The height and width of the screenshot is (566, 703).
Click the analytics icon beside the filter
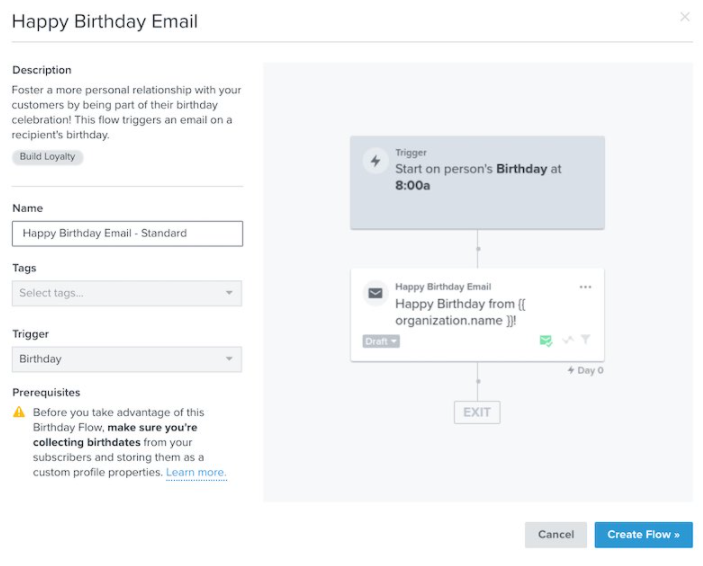(x=568, y=340)
